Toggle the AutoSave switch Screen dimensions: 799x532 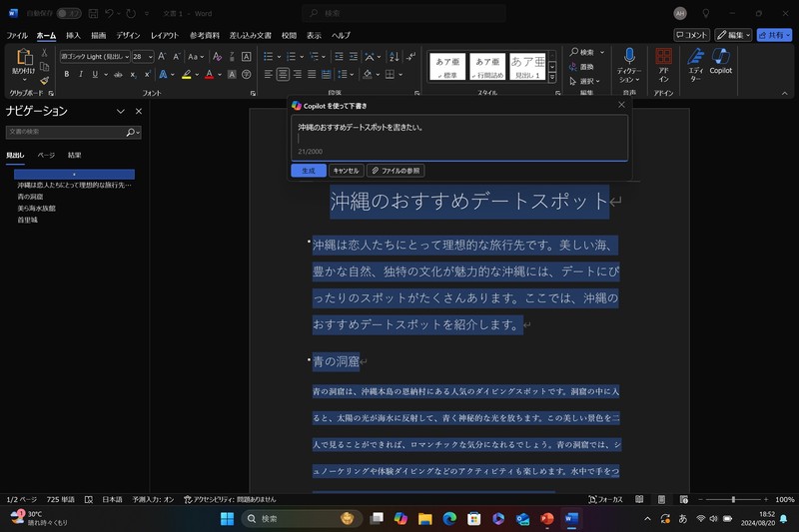[69, 13]
